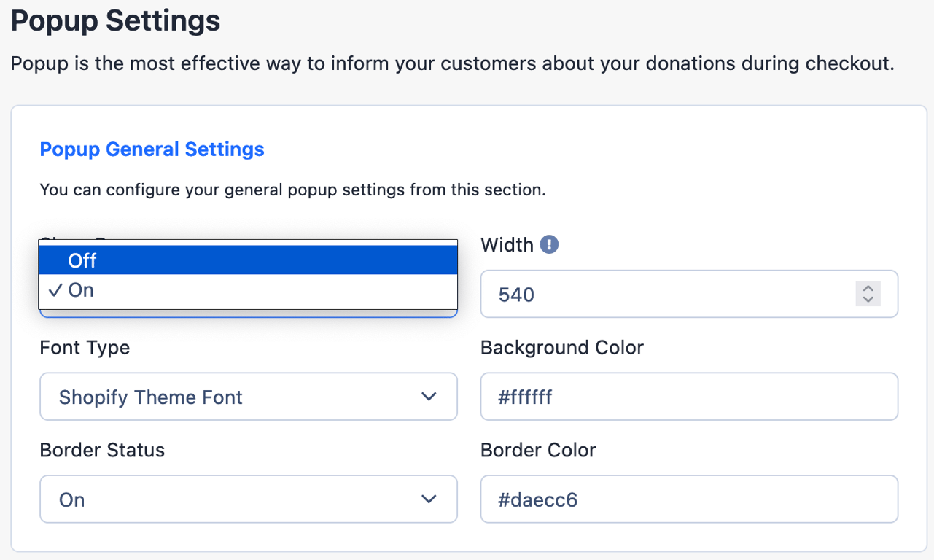
Task: Click the Font Type label
Action: (85, 348)
